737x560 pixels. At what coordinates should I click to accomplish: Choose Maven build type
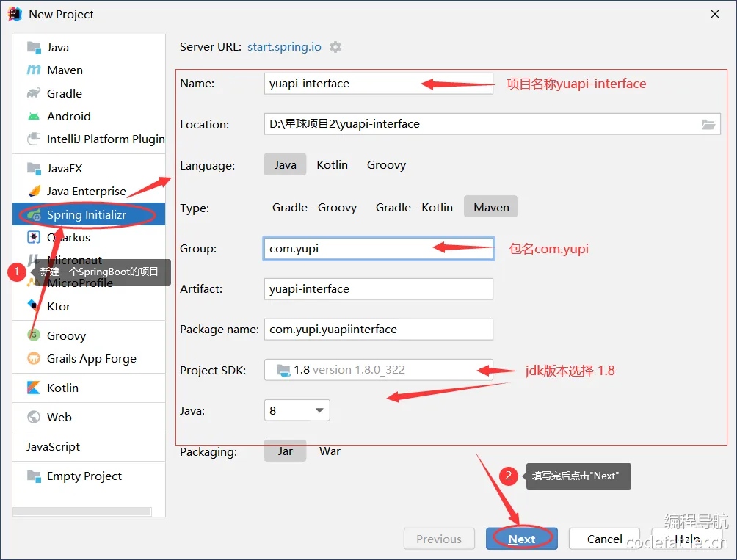491,207
